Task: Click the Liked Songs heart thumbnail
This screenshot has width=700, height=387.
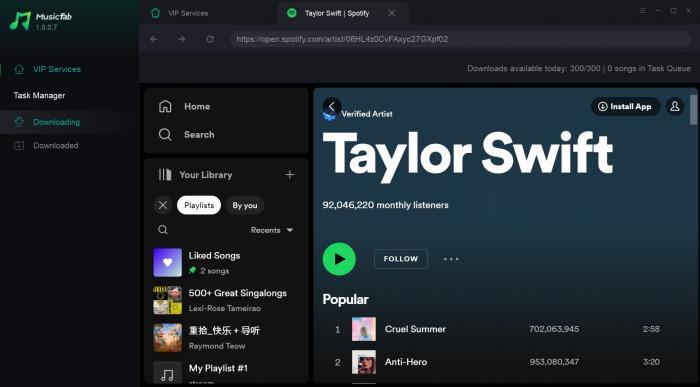Action: (167, 262)
